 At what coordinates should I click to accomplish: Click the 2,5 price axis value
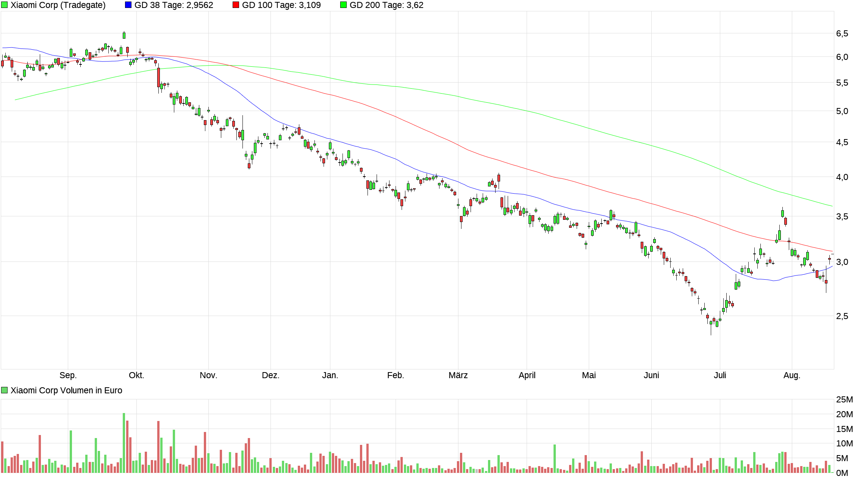[842, 316]
